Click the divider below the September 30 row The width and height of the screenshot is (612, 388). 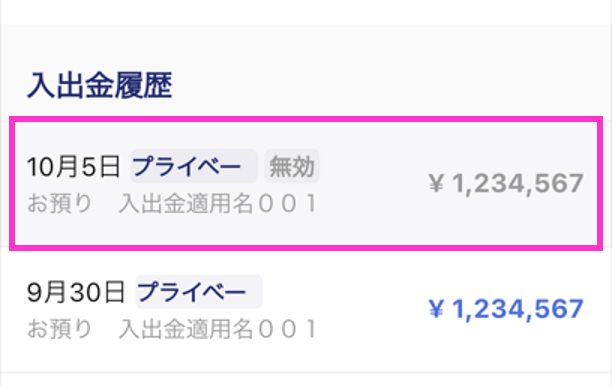(306, 373)
